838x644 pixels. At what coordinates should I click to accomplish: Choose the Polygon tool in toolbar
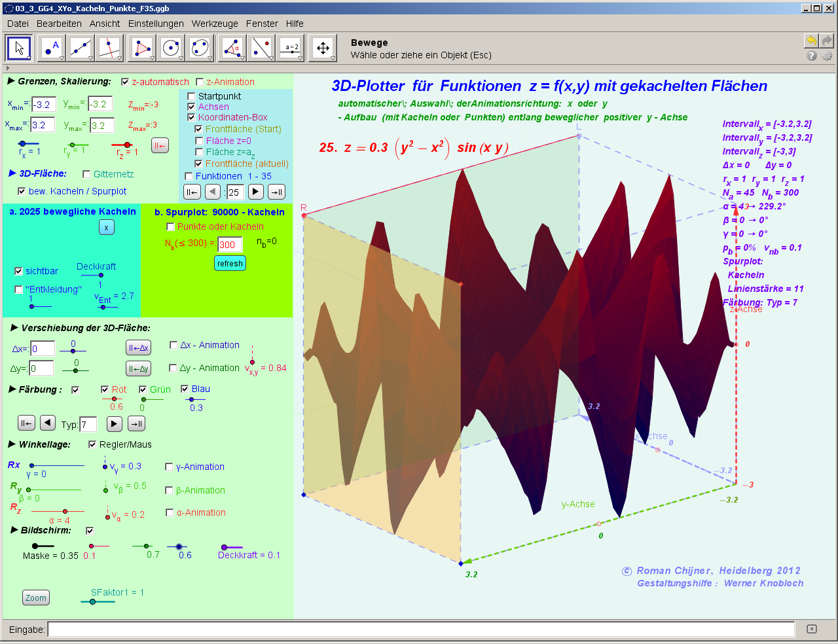tap(141, 48)
